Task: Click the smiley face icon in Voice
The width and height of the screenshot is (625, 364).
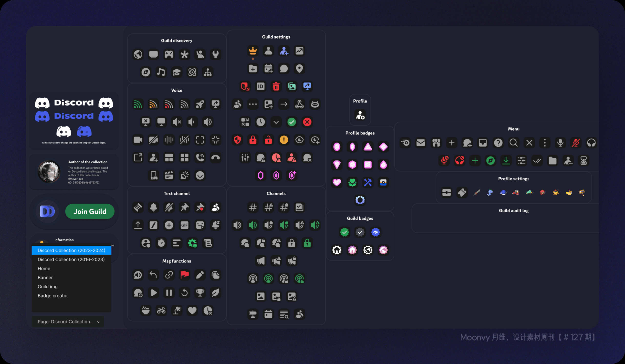Action: point(200,176)
